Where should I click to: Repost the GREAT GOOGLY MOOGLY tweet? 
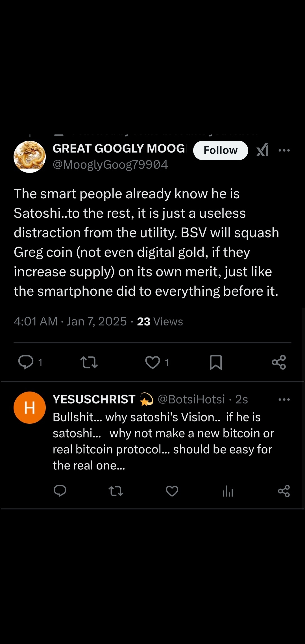tap(89, 362)
